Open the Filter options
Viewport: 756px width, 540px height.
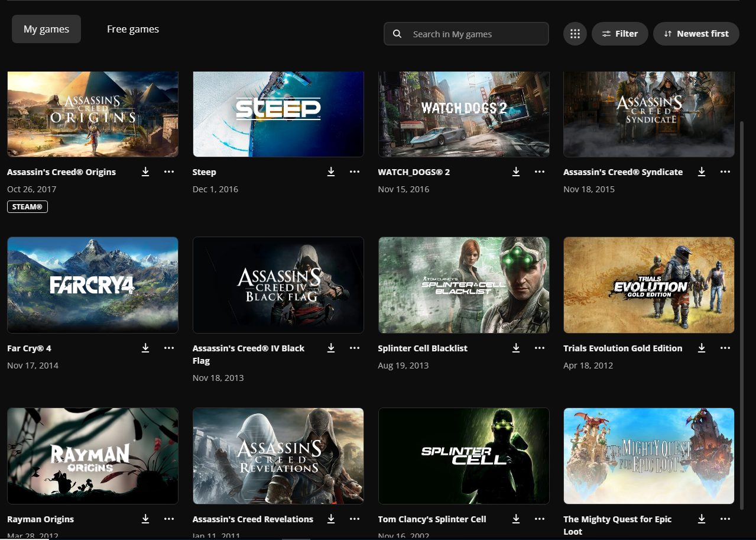pyautogui.click(x=620, y=34)
